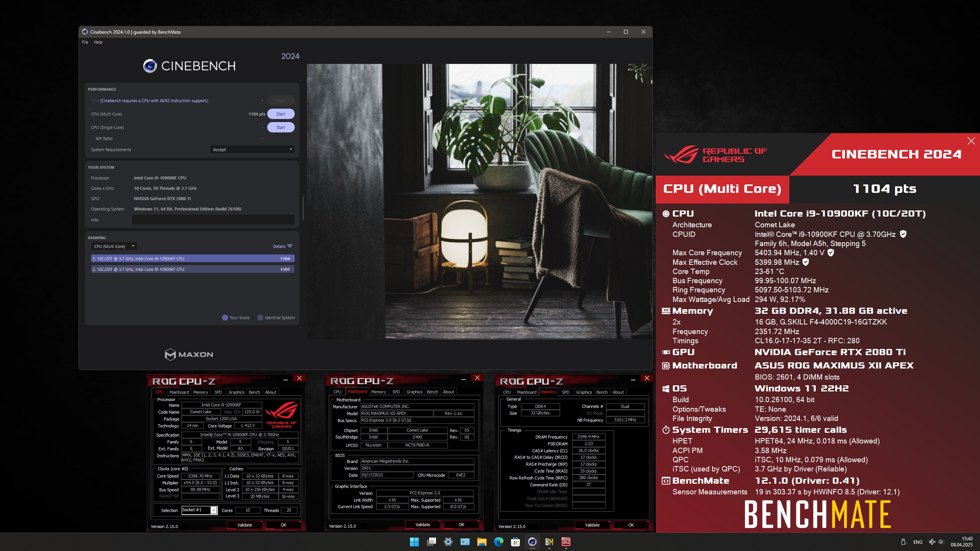Image resolution: width=980 pixels, height=551 pixels.
Task: Start the CPU (Single Core) benchmark
Action: [x=281, y=127]
